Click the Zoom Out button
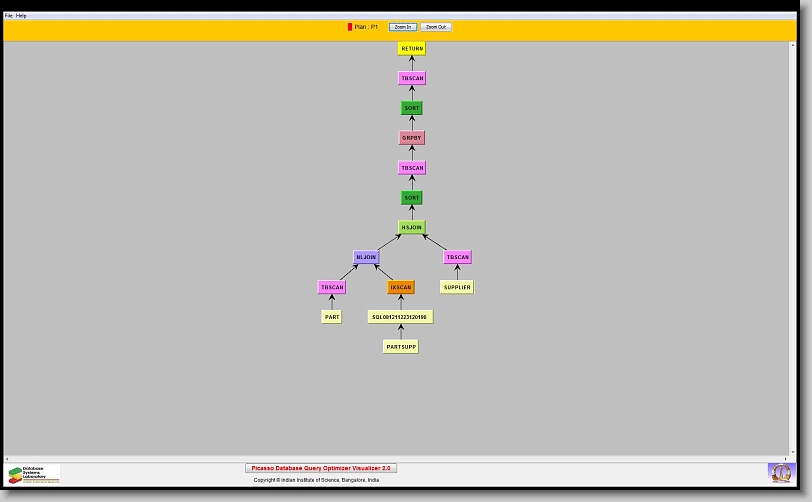This screenshot has width=812, height=502. coord(435,27)
